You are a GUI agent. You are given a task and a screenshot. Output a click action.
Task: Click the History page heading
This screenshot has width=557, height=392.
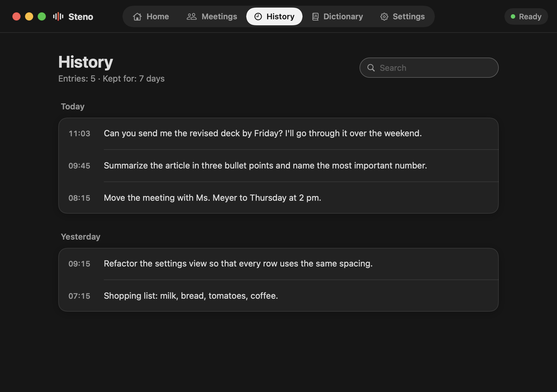(x=86, y=62)
